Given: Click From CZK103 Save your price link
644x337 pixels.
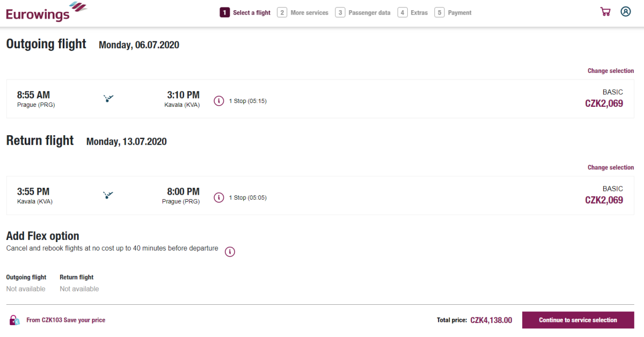Looking at the screenshot, I should (x=65, y=320).
